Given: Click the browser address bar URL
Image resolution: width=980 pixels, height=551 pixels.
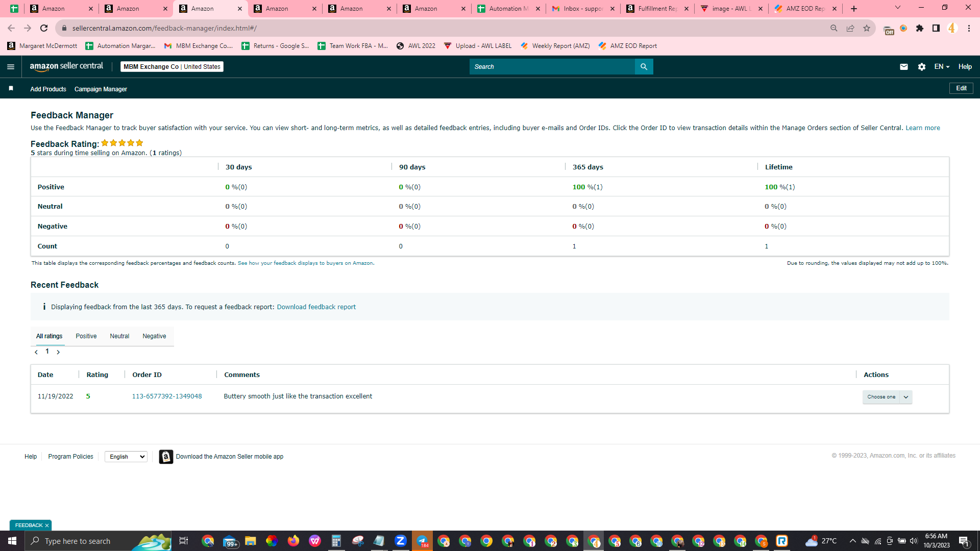Looking at the screenshot, I should pos(164,28).
